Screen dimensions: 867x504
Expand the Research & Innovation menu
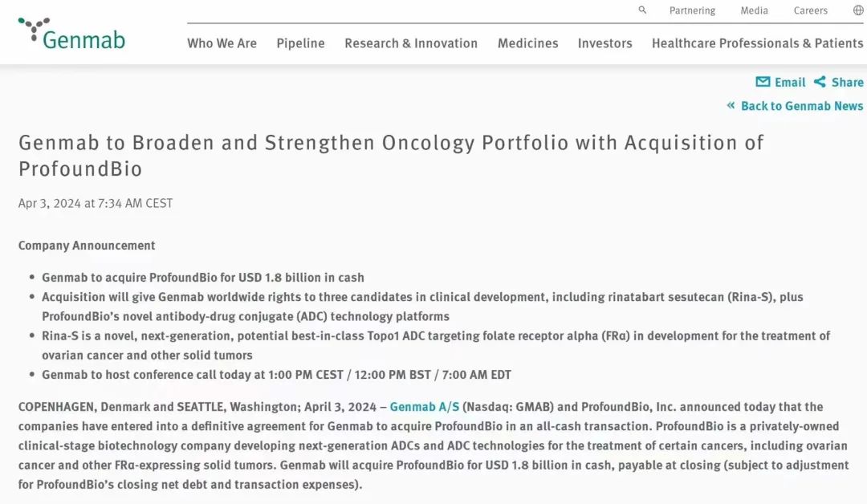click(x=411, y=43)
